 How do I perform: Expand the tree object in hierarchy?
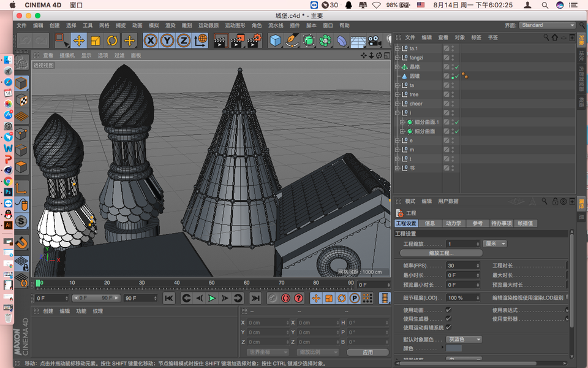[x=397, y=94]
